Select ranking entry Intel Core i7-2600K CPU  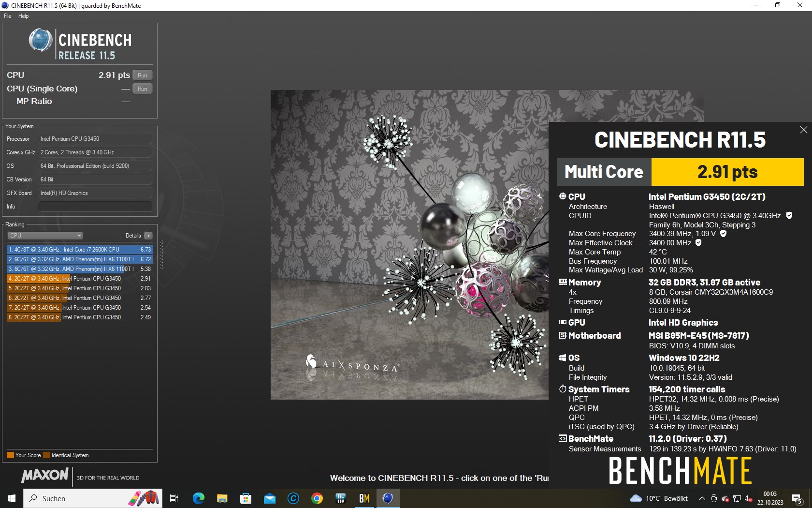(80, 250)
